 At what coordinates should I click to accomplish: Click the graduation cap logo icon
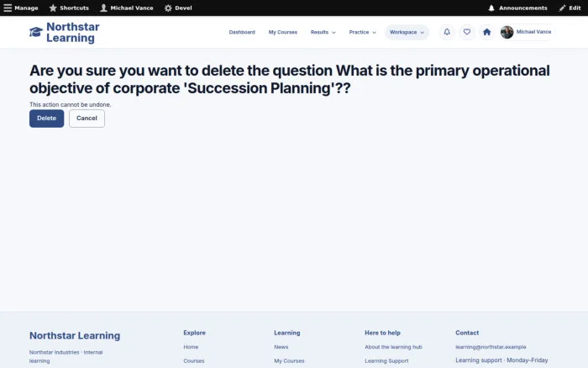click(x=36, y=32)
